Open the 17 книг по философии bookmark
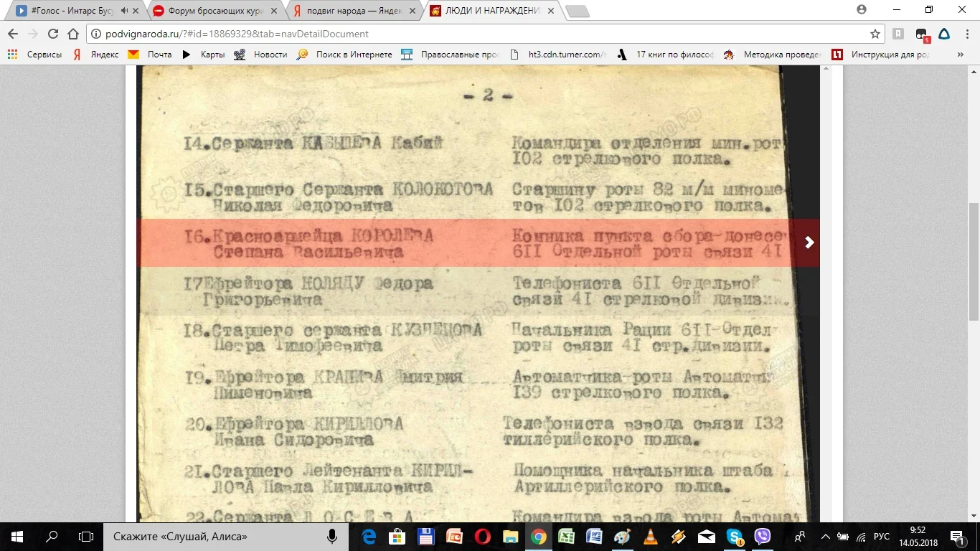The image size is (980, 551). [x=666, y=55]
